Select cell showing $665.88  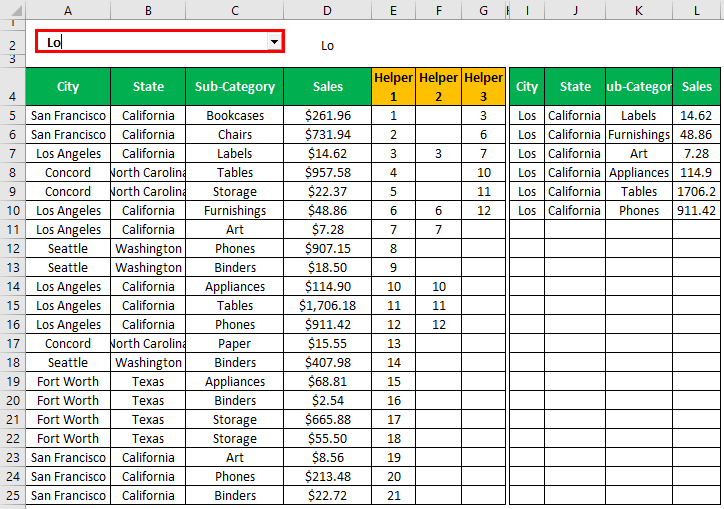click(327, 419)
